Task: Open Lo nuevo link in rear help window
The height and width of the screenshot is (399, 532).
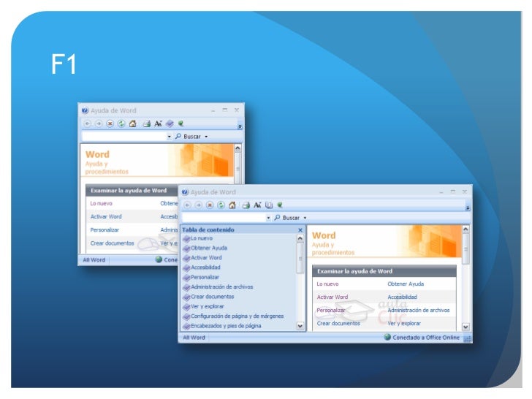Action: point(101,204)
